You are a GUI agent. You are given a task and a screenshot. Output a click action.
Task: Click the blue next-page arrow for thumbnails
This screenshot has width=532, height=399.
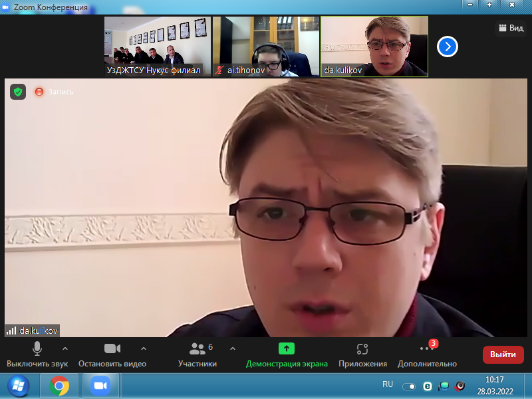tap(448, 47)
